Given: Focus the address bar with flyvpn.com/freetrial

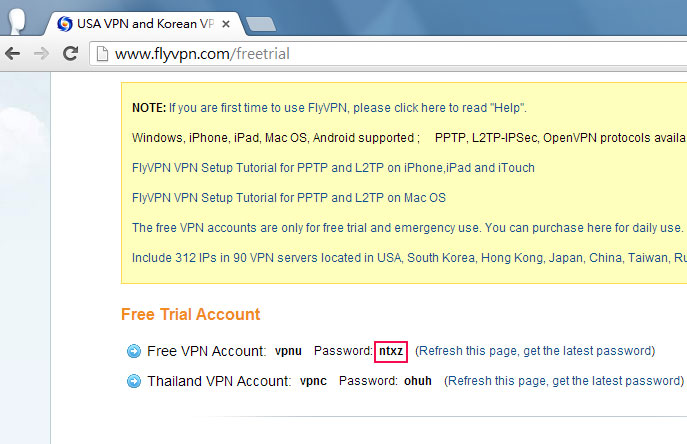Looking at the screenshot, I should pos(390,54).
